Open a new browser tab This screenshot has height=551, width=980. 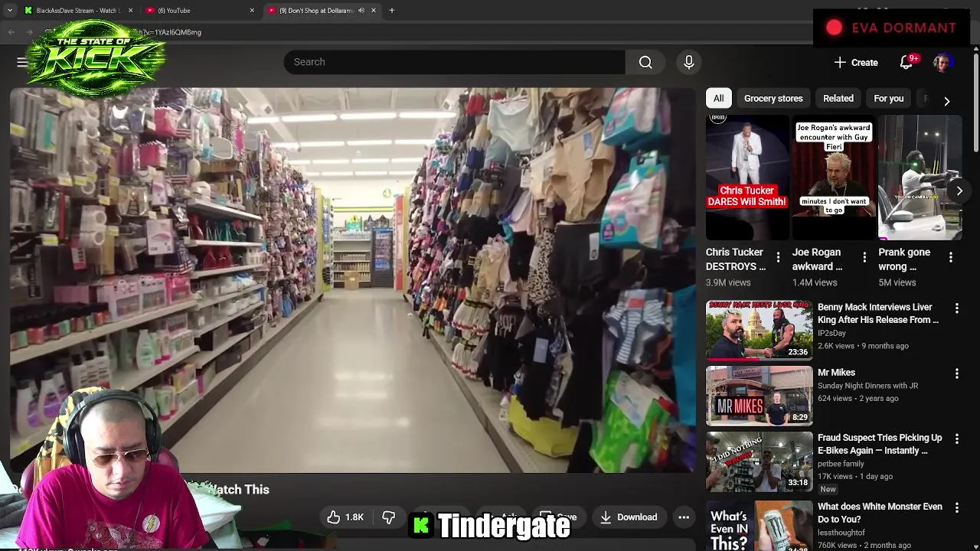391,11
